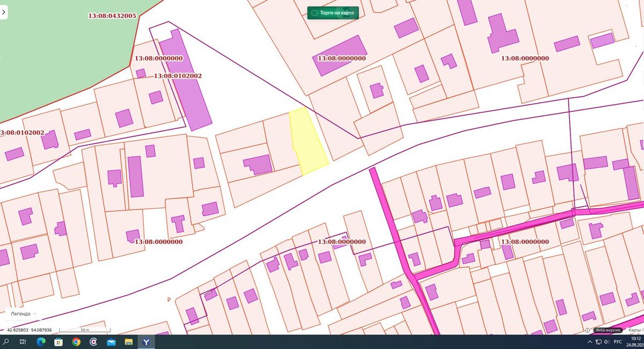The height and width of the screenshot is (349, 644).
Task: Open Microsoft Store from the taskbar
Action: click(x=58, y=341)
